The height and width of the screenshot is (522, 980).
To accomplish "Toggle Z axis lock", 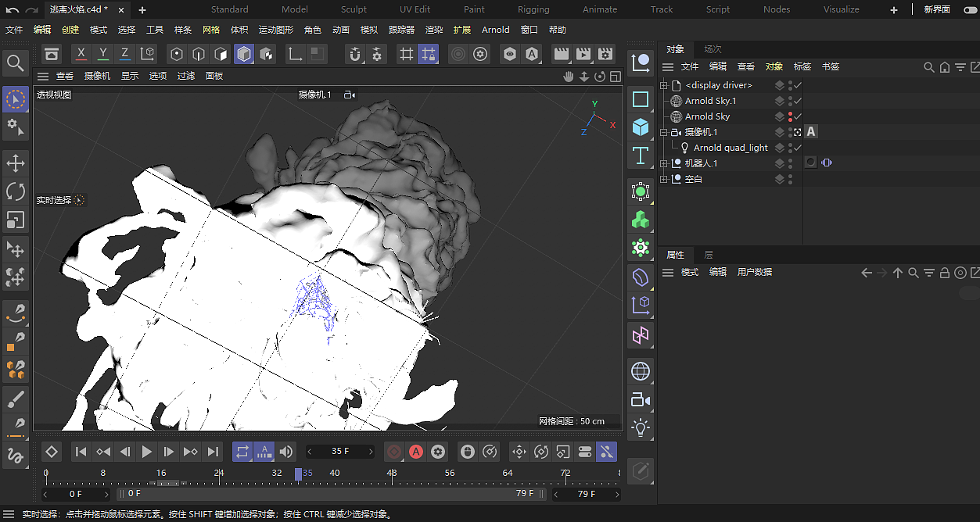I will click(125, 54).
